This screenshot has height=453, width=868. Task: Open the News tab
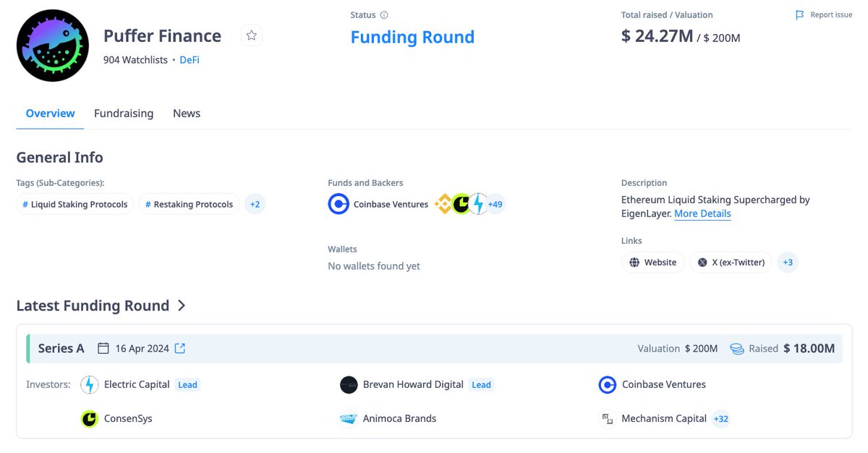(187, 114)
